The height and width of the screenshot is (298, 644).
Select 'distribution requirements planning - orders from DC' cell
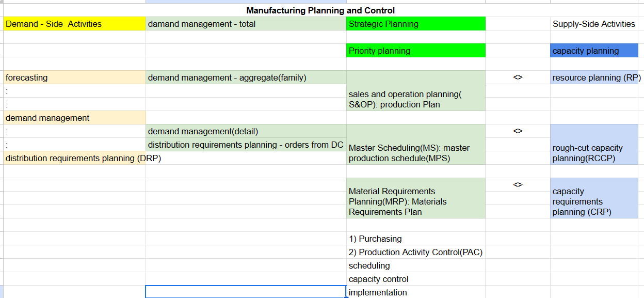246,145
